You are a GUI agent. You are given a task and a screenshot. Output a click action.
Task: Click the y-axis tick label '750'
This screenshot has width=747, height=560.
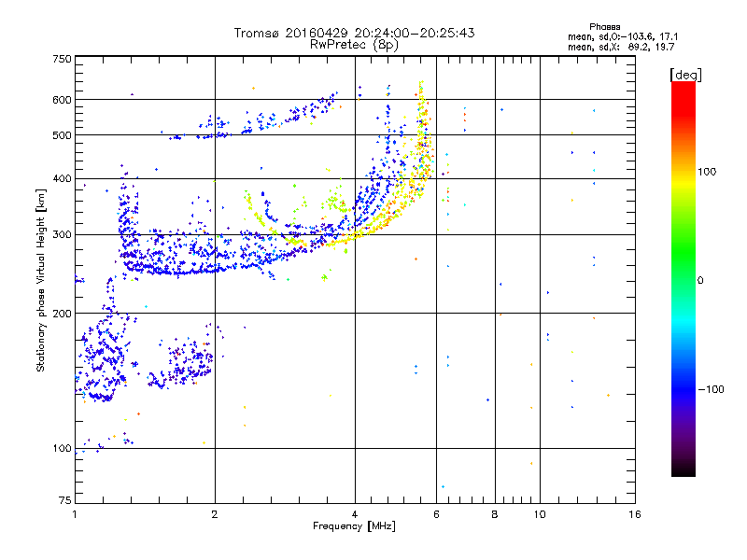pyautogui.click(x=62, y=59)
